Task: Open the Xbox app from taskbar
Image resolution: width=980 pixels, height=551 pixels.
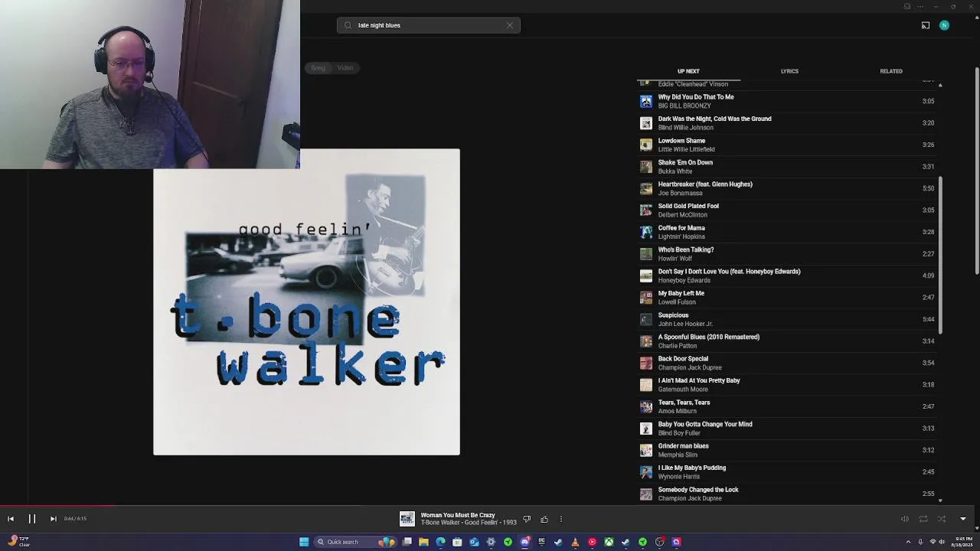Action: [x=609, y=542]
